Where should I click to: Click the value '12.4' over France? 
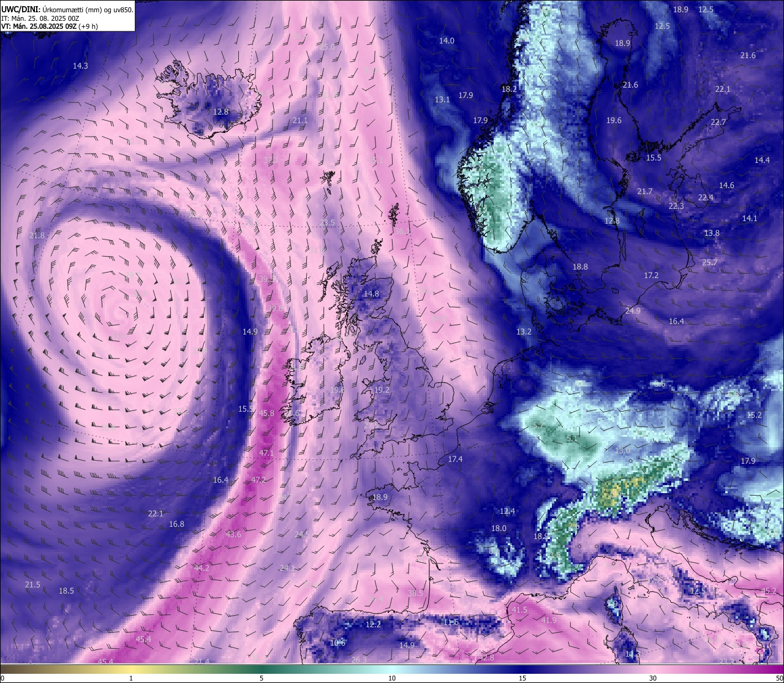pos(507,511)
